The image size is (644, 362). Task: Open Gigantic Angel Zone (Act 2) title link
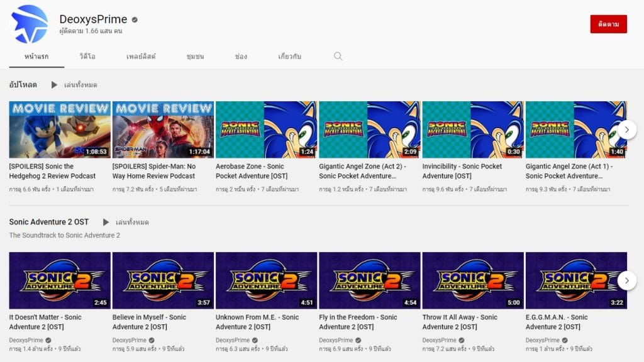tap(363, 171)
